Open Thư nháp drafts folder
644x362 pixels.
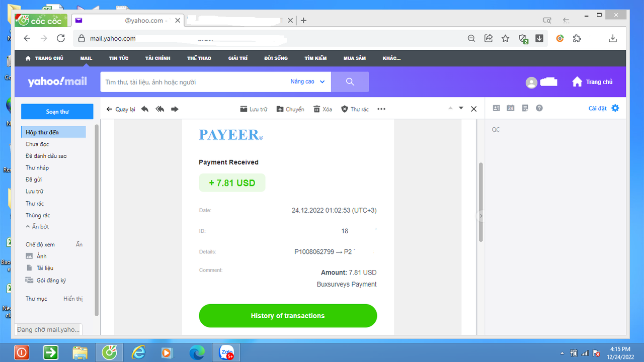pyautogui.click(x=37, y=168)
